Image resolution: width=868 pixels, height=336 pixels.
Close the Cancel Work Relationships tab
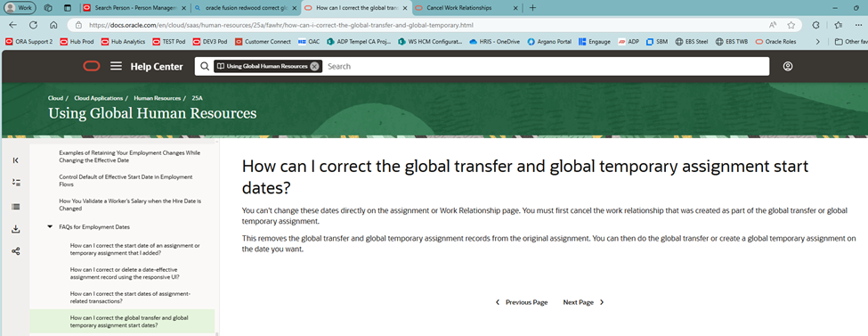pyautogui.click(x=515, y=8)
